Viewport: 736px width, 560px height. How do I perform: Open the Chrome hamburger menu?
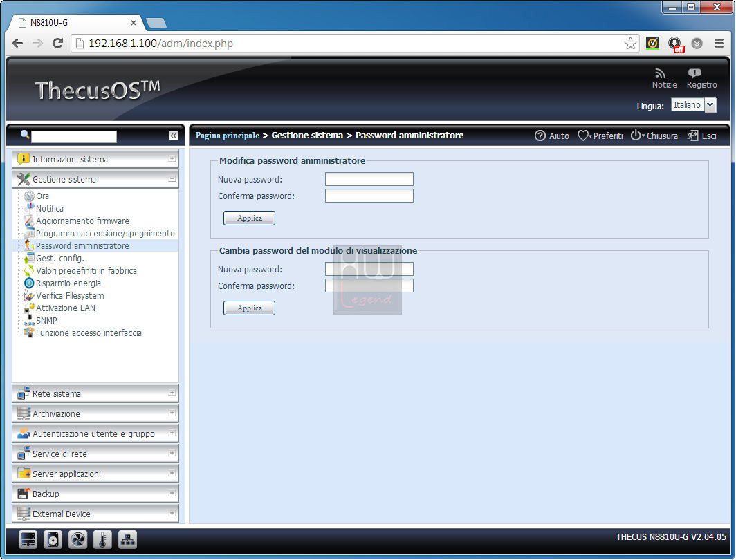pyautogui.click(x=719, y=43)
